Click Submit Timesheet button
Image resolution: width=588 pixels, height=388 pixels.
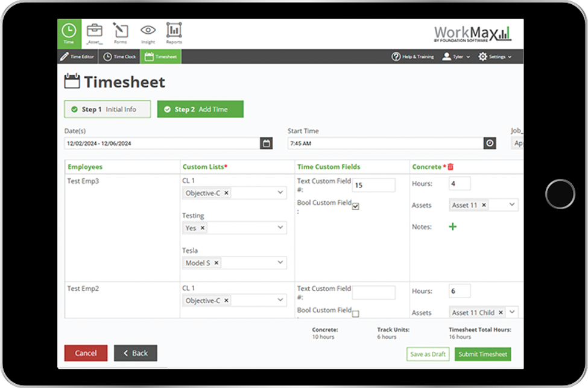click(483, 354)
